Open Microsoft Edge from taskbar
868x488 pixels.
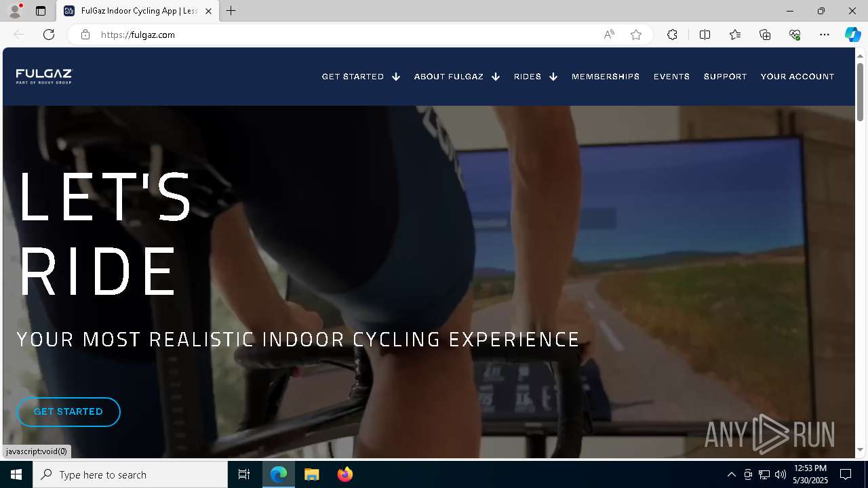(279, 474)
